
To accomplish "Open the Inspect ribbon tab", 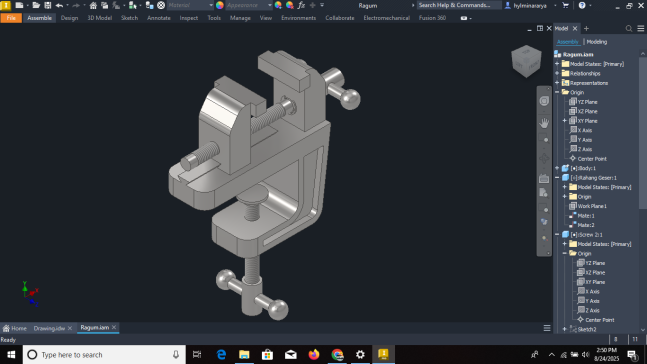I will click(189, 18).
